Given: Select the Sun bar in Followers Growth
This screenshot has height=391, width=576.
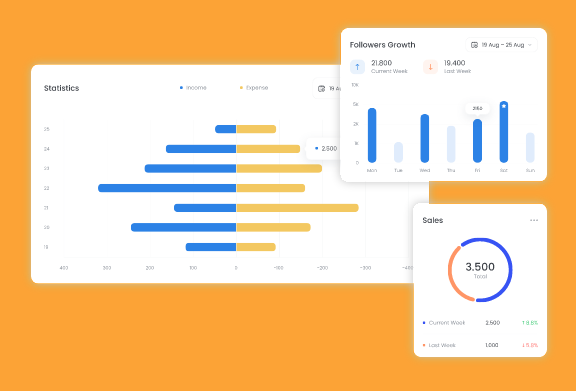Looking at the screenshot, I should (530, 147).
